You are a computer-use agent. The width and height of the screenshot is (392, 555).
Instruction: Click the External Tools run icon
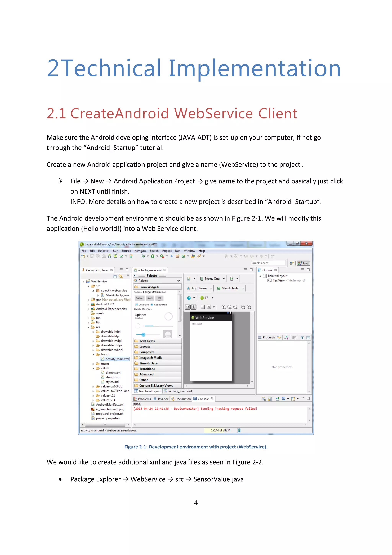tap(162, 256)
